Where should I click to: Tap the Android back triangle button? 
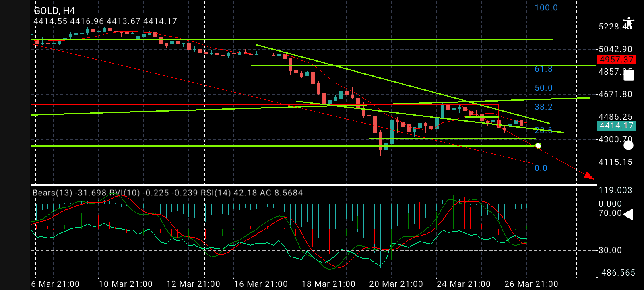(628, 214)
